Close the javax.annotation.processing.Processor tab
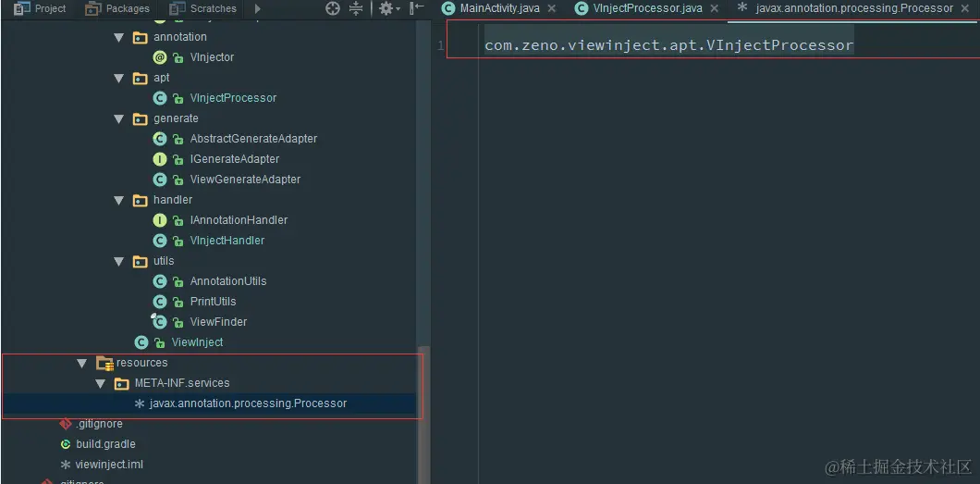Viewport: 980px width, 484px height. pyautogui.click(x=965, y=8)
